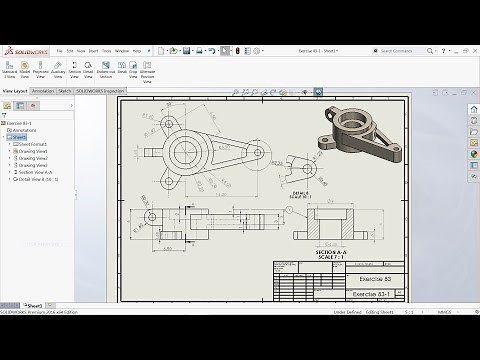The width and height of the screenshot is (480, 360).
Task: Click Zoom to Area in view toolbar
Action: point(245,92)
